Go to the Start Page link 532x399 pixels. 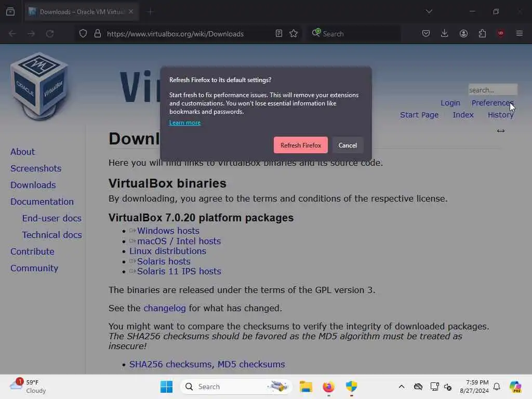point(419,115)
